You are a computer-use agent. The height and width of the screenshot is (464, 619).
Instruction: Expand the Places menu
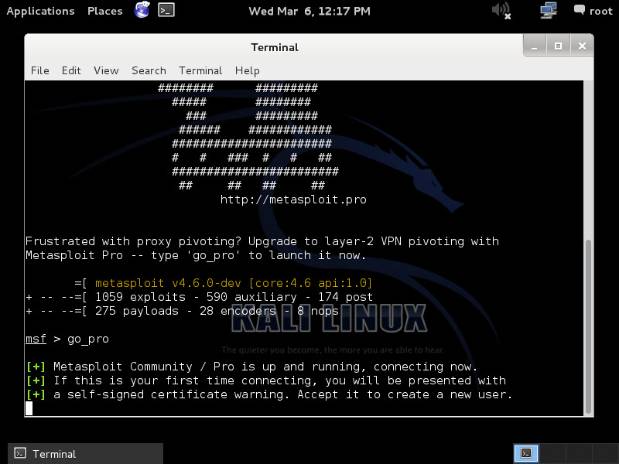pyautogui.click(x=104, y=11)
